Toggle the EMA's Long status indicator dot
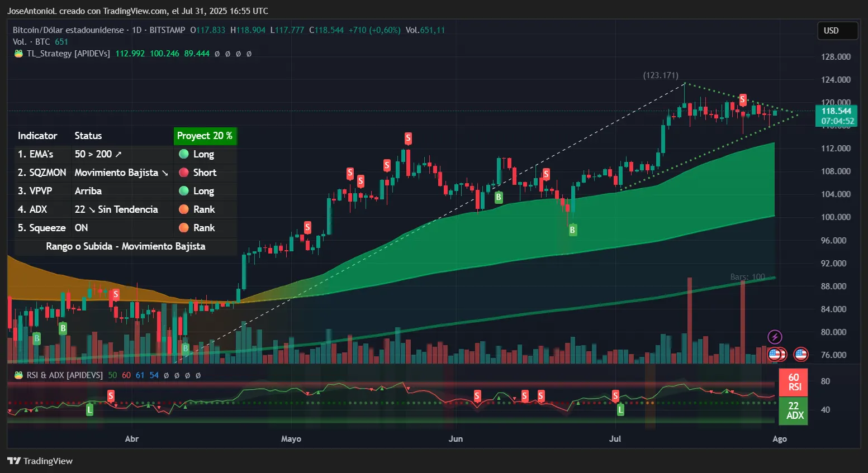 183,154
